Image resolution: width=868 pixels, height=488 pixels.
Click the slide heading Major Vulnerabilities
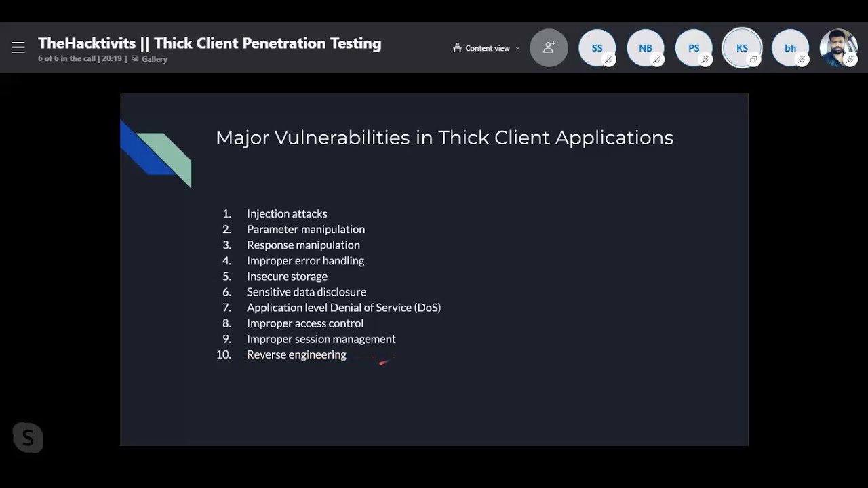click(x=444, y=138)
